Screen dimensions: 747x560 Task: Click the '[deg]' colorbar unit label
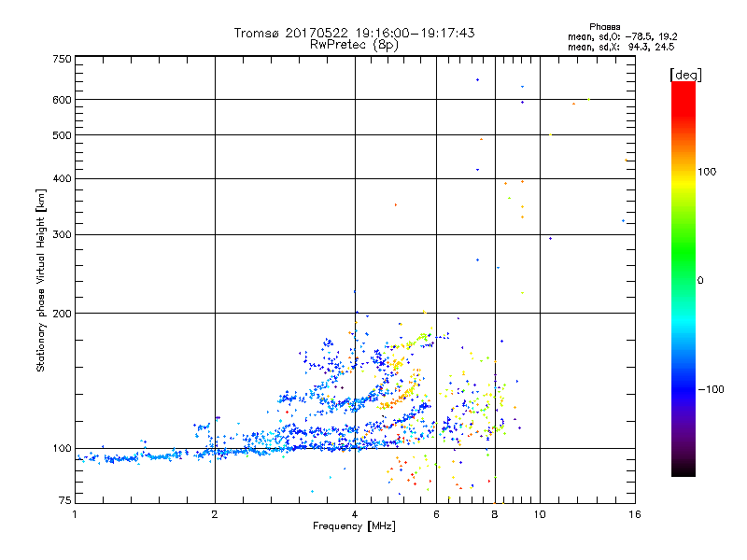(685, 75)
